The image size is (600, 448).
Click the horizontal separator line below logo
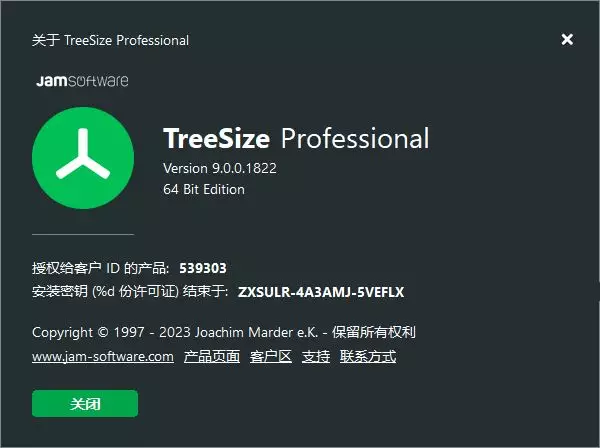coord(83,234)
